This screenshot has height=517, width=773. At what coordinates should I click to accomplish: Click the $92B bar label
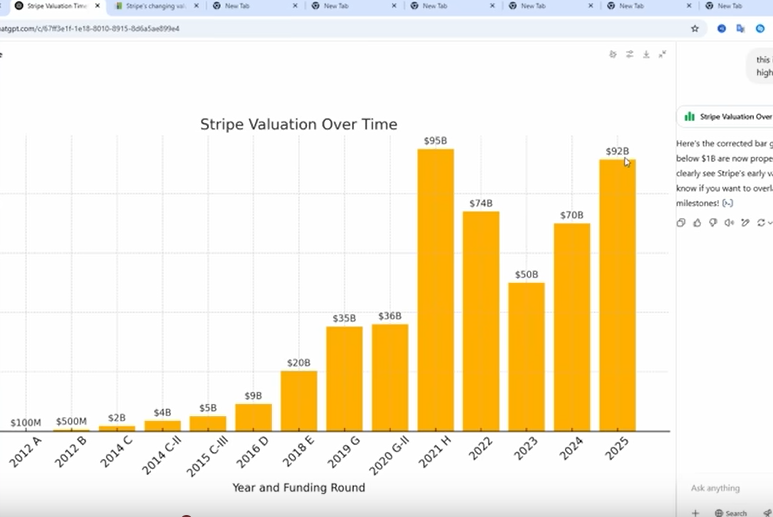[x=617, y=151]
